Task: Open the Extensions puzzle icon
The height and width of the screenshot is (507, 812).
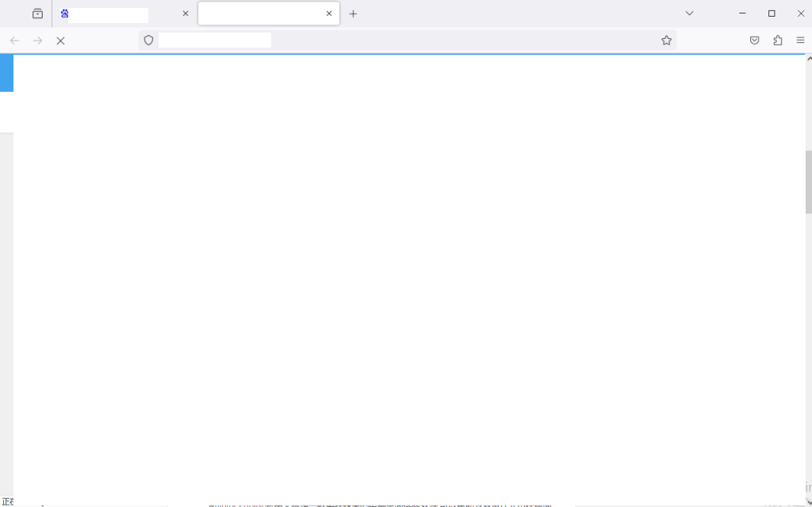Action: 777,40
